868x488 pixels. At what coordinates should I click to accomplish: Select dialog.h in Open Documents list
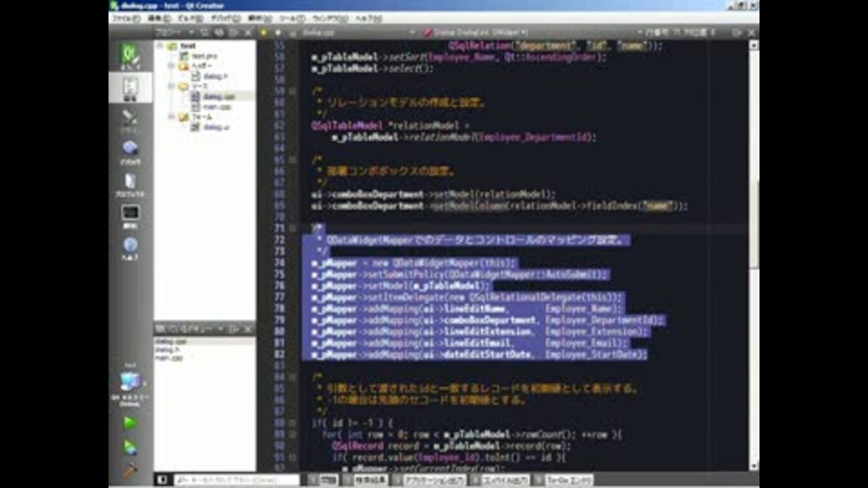click(x=166, y=350)
